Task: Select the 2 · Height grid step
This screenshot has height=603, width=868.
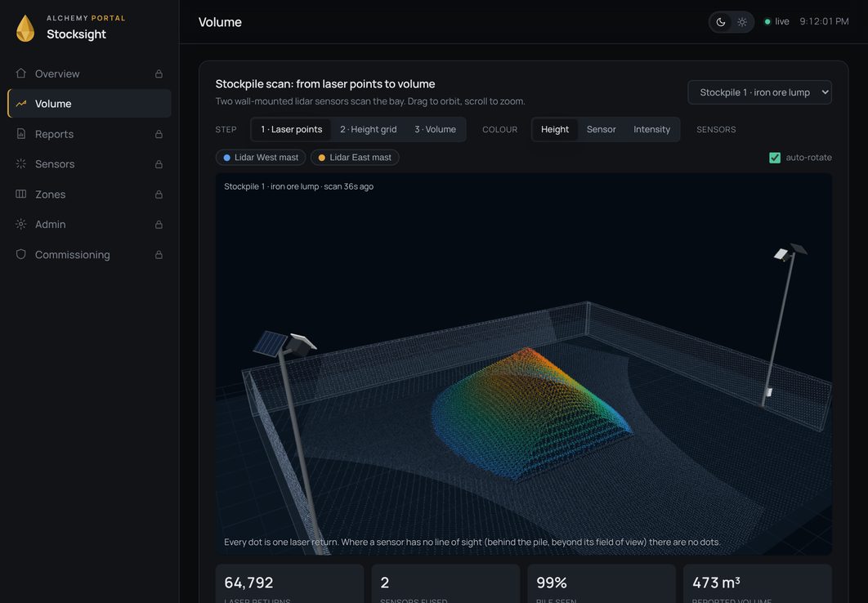Action: click(368, 129)
